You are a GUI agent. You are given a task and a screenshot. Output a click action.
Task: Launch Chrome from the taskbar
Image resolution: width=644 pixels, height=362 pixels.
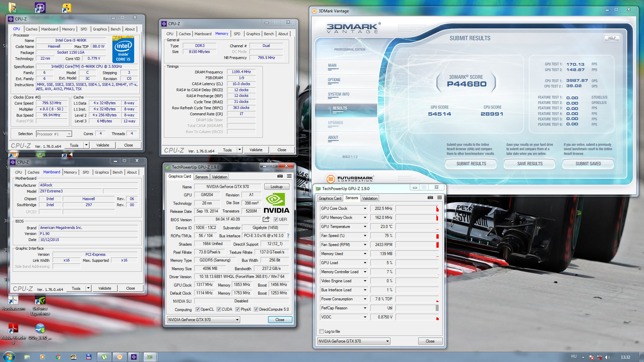(x=58, y=357)
